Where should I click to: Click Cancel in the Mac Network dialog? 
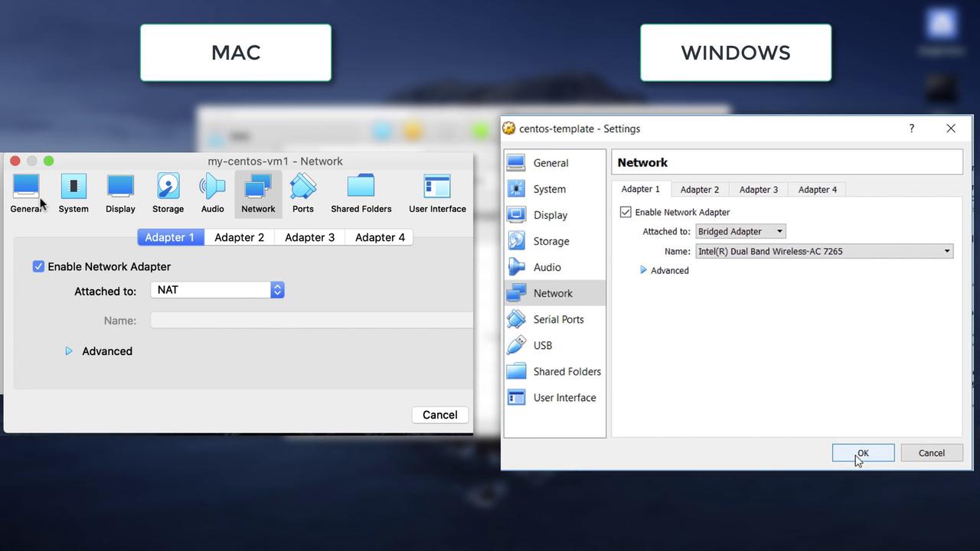coord(439,415)
